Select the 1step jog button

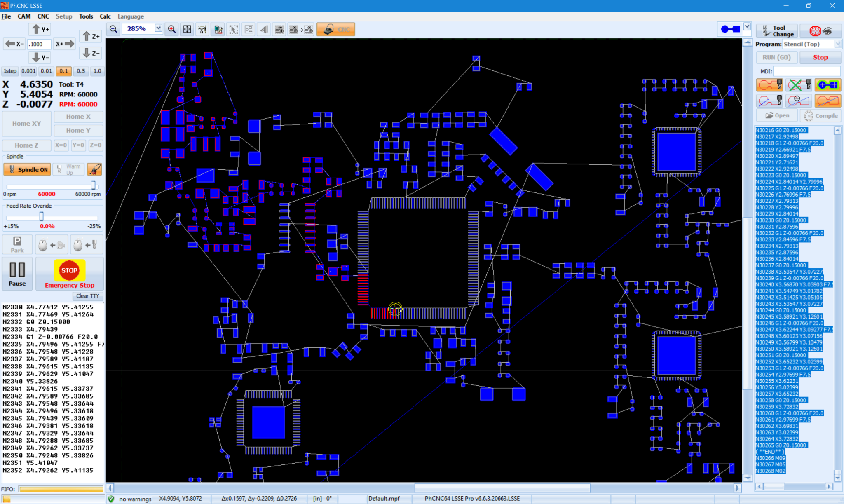pos(10,71)
